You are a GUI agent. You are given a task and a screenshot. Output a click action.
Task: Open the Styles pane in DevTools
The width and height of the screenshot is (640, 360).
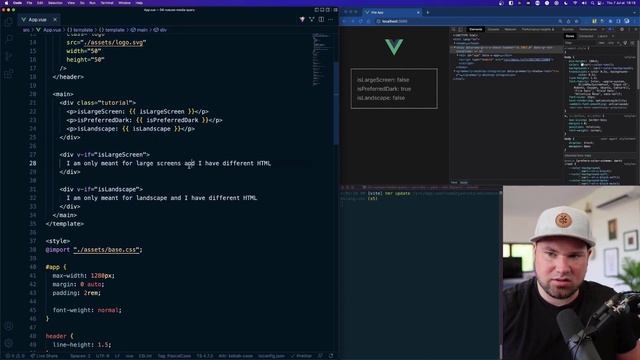tap(569, 36)
